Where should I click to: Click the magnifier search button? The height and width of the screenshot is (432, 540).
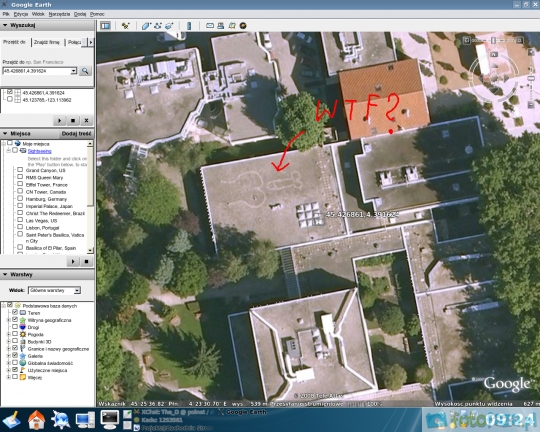(85, 71)
